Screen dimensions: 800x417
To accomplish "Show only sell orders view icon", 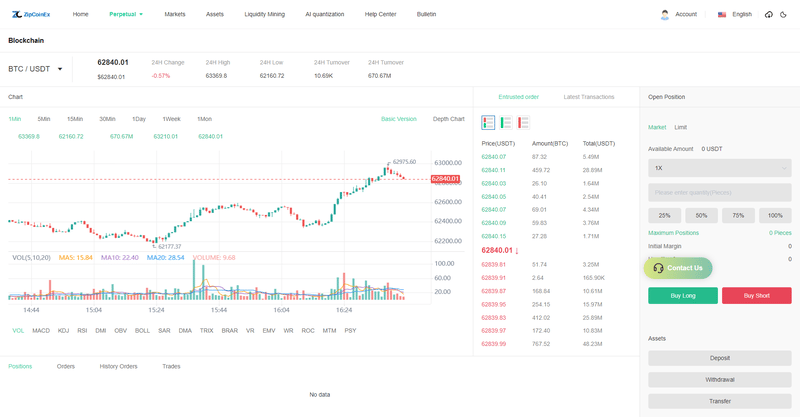I will click(x=524, y=122).
